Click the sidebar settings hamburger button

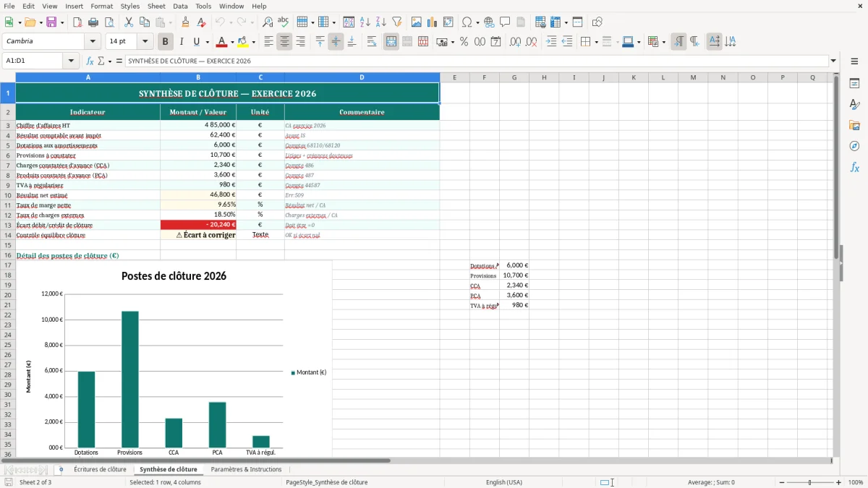(854, 61)
